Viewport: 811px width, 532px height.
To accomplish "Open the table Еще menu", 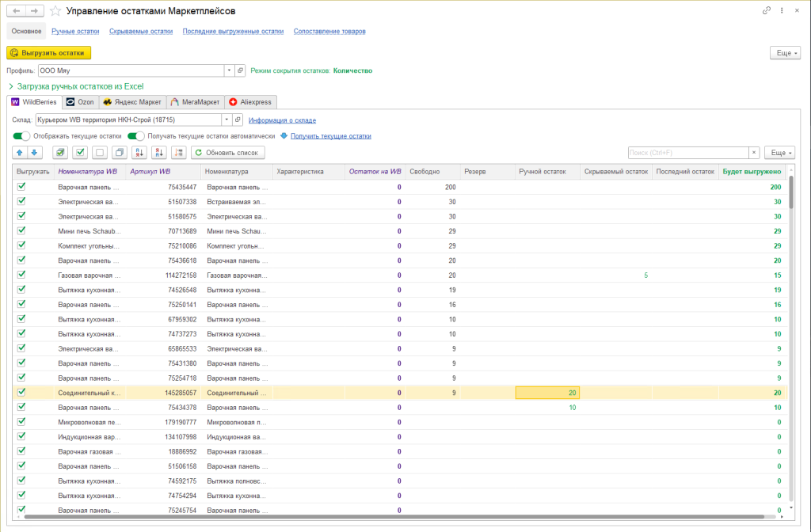I will click(x=779, y=153).
